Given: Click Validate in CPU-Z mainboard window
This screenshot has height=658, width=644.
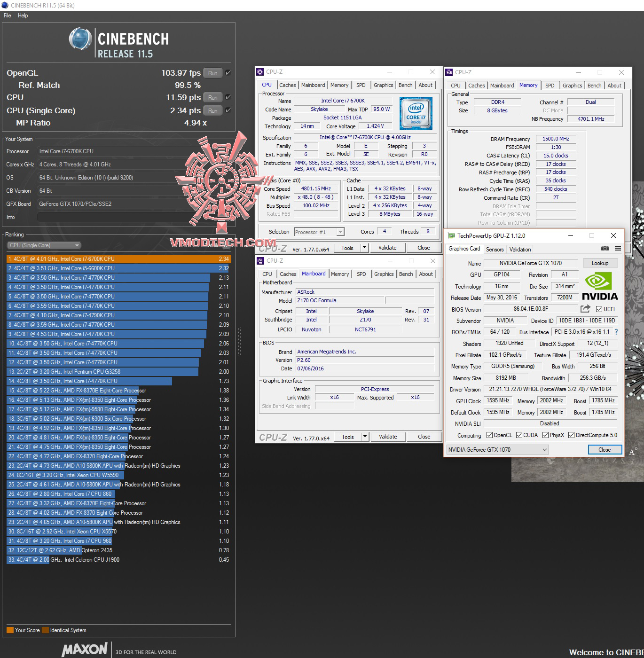Looking at the screenshot, I should tap(388, 437).
